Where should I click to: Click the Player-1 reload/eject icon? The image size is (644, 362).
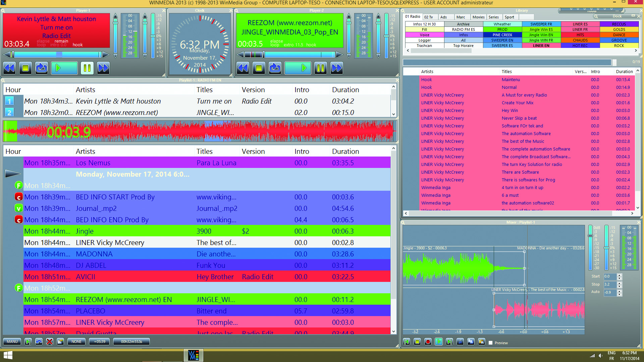42,68
